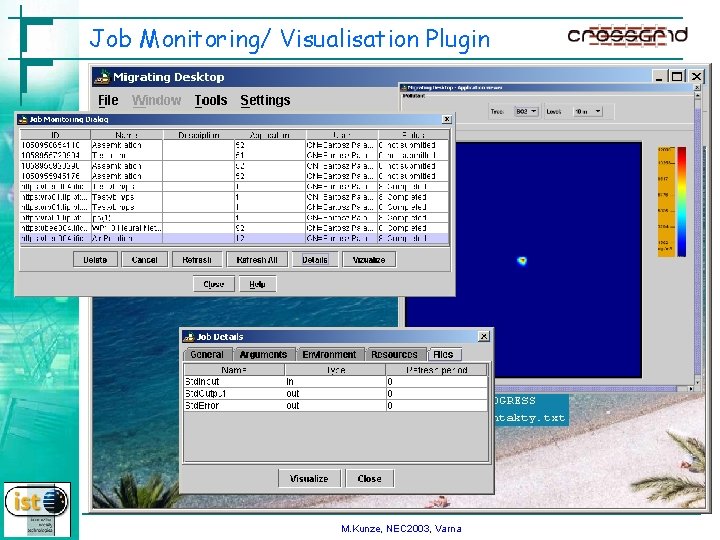Click the ID column header
The height and width of the screenshot is (540, 720).
click(x=55, y=135)
